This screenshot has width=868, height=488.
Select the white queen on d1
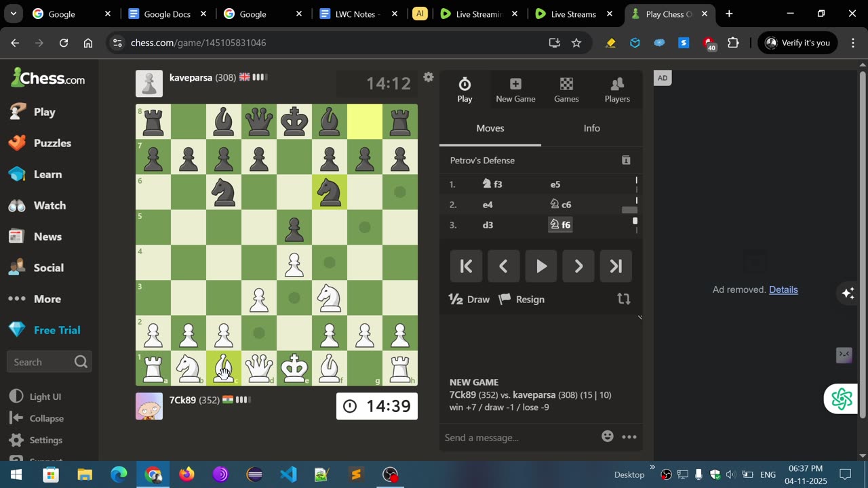[x=259, y=368]
